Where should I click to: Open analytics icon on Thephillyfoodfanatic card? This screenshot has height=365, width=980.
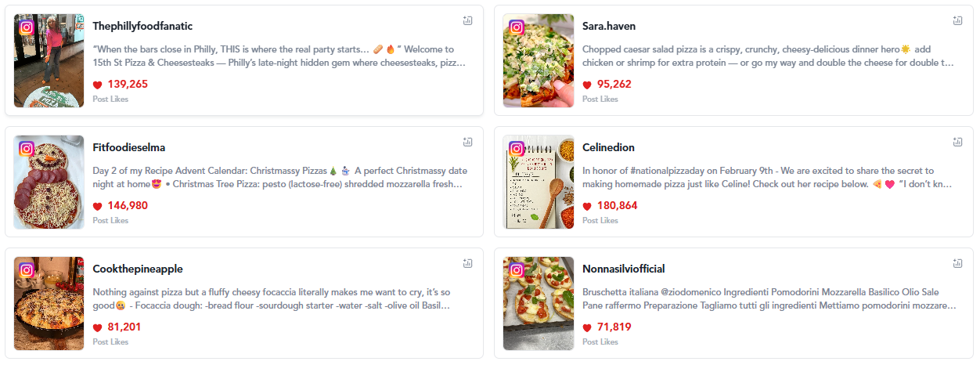pos(467,20)
